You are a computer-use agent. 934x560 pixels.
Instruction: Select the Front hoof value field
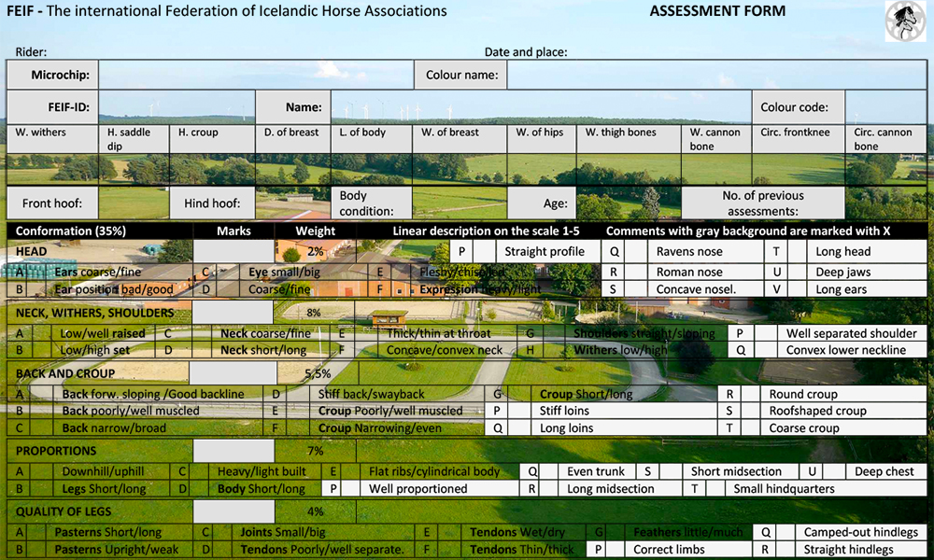click(x=134, y=203)
